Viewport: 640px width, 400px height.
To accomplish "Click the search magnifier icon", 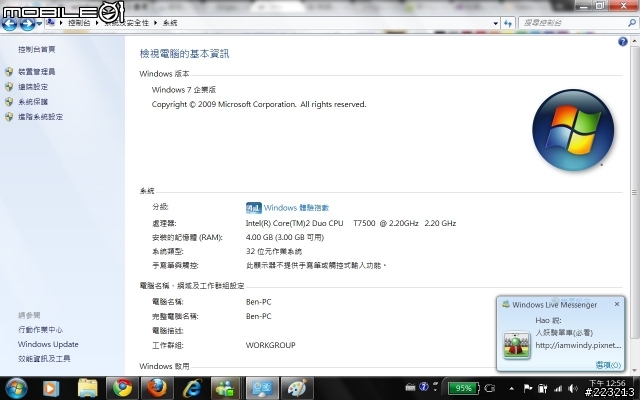I will point(632,23).
